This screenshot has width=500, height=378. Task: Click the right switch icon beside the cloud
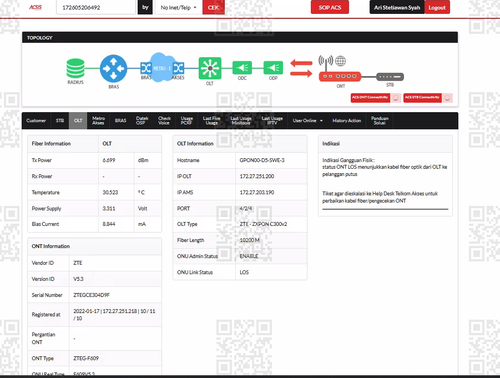coord(178,68)
